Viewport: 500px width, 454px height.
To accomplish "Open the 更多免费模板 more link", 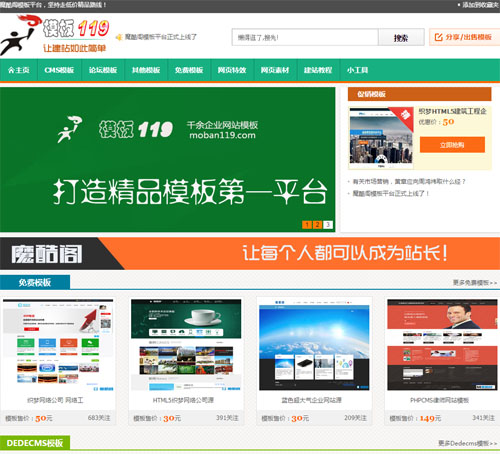I will click(x=475, y=283).
